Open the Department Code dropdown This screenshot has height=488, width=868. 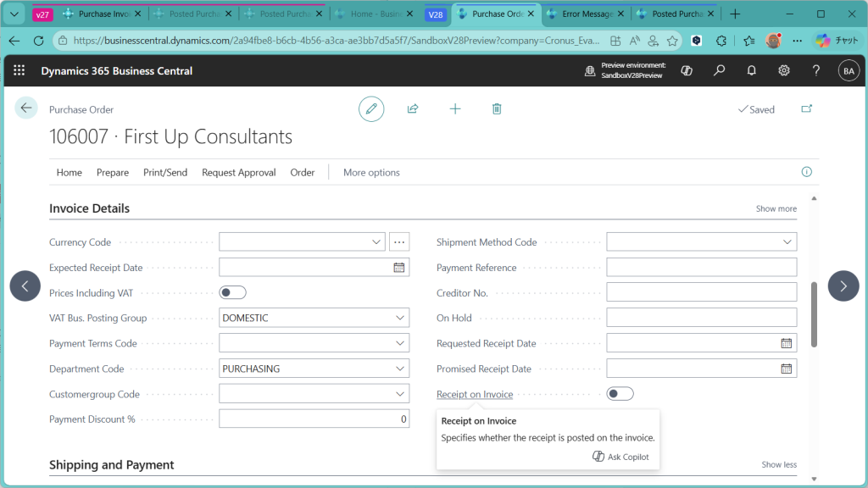coord(399,369)
